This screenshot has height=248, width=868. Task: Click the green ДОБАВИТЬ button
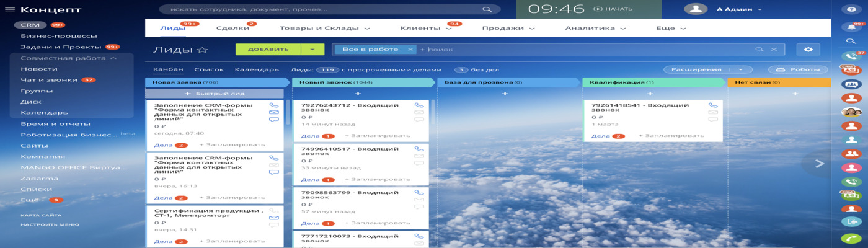(268, 50)
